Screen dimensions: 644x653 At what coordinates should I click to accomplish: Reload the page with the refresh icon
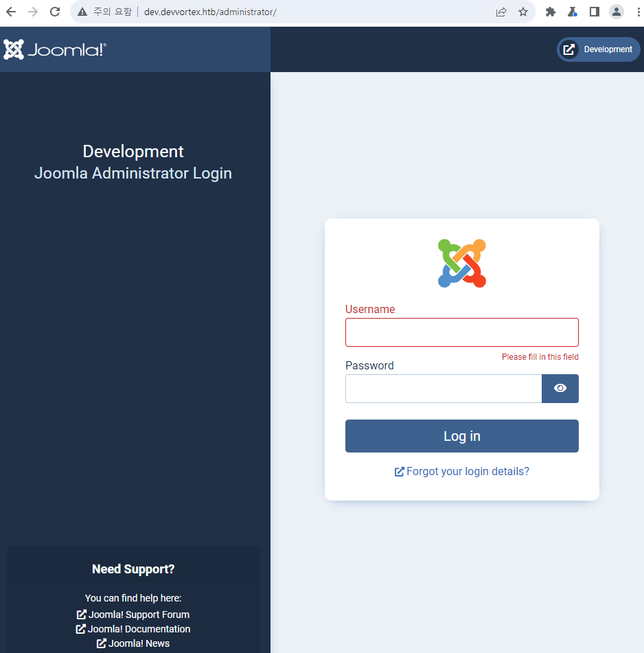[55, 12]
